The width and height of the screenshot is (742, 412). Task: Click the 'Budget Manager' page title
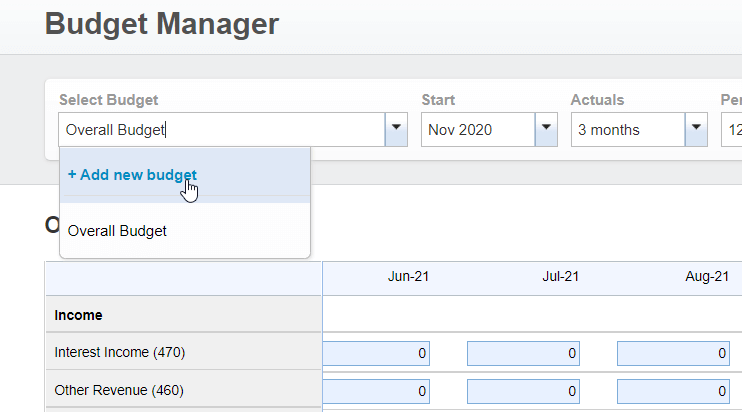162,24
